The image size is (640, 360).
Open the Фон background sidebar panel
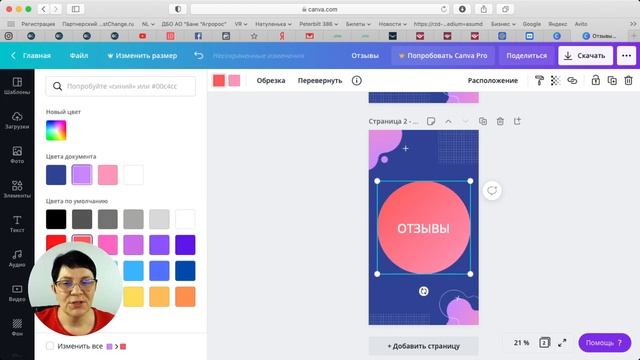17,327
